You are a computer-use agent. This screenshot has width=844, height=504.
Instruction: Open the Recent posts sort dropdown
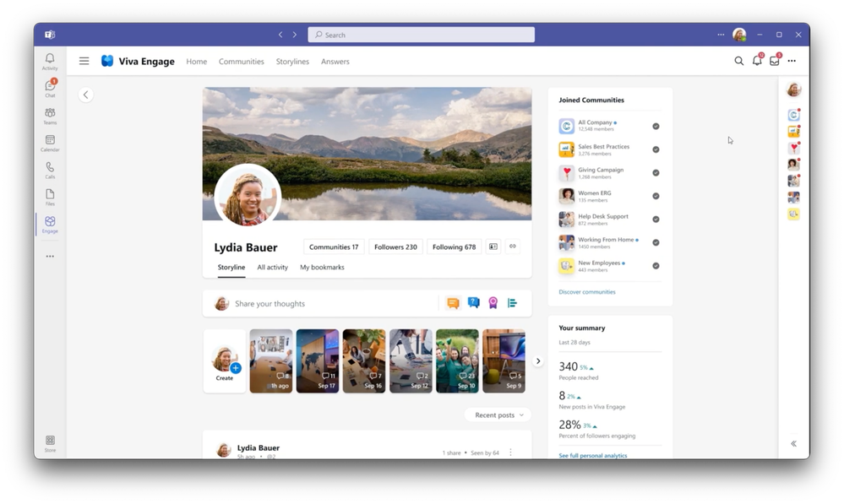[x=498, y=415]
